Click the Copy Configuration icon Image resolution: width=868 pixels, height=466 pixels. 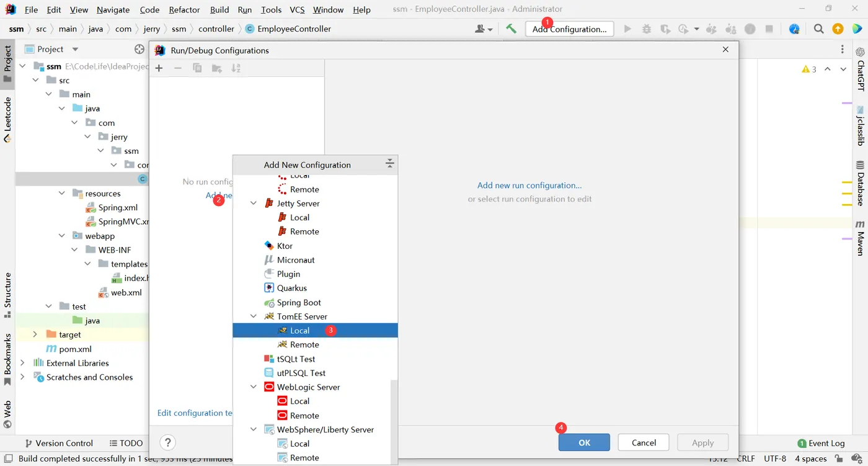coord(197,68)
